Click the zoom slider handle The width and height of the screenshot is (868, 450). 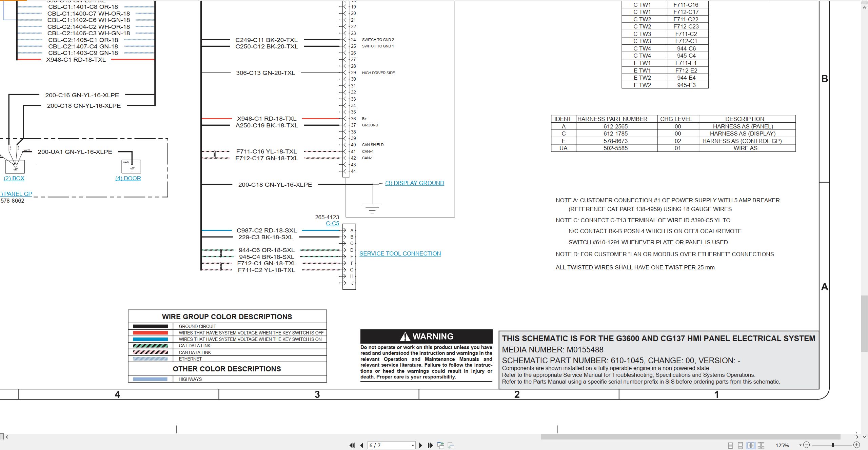click(833, 445)
